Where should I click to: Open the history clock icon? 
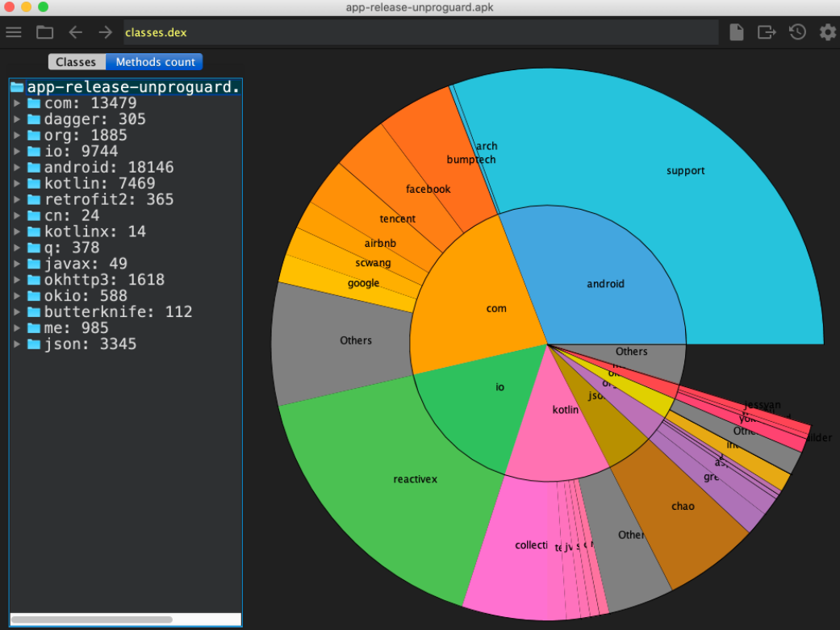point(797,32)
